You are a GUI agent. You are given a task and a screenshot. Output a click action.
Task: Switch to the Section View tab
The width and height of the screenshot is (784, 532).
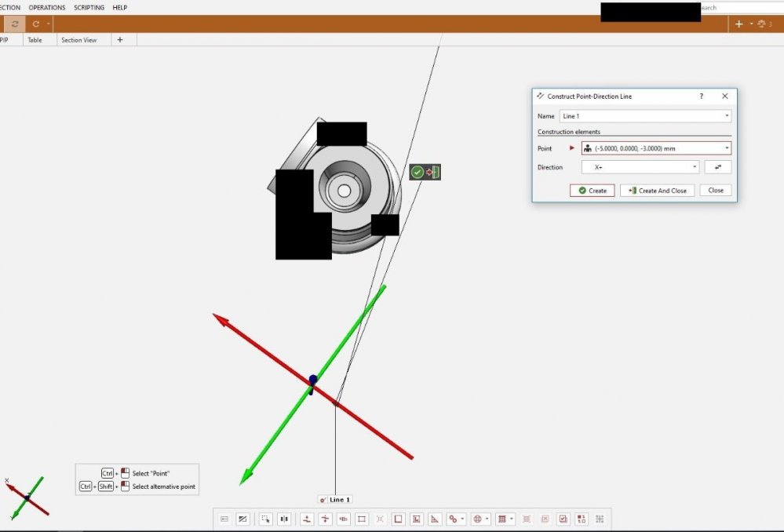(x=78, y=40)
